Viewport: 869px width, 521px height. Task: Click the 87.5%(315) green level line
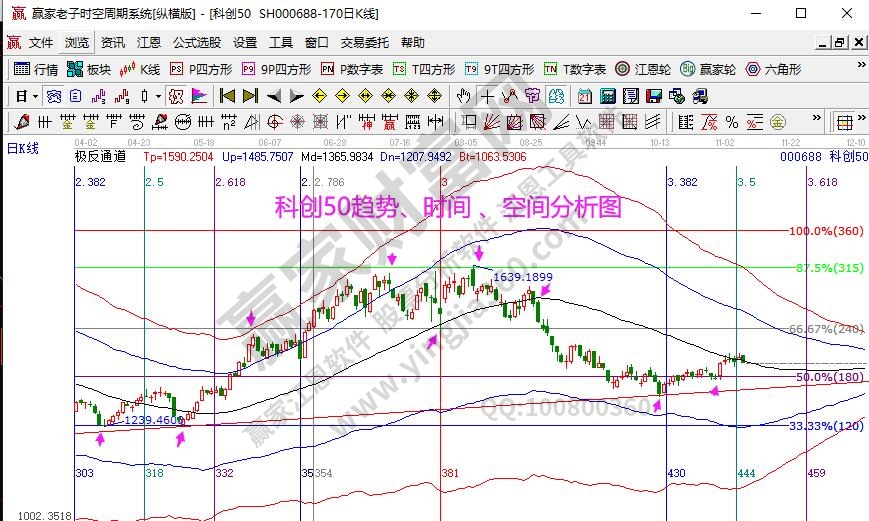coord(435,268)
